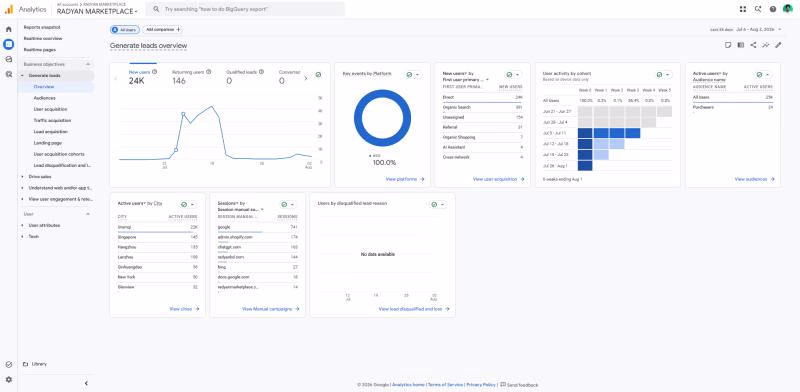This screenshot has width=800, height=392.
Task: Click the search-sparkle insights icon in top bar
Action: point(758,9)
